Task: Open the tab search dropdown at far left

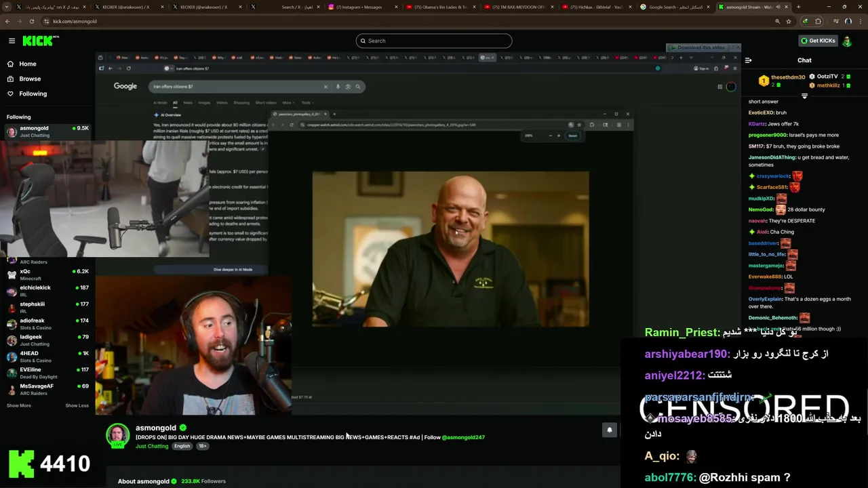Action: click(x=6, y=7)
